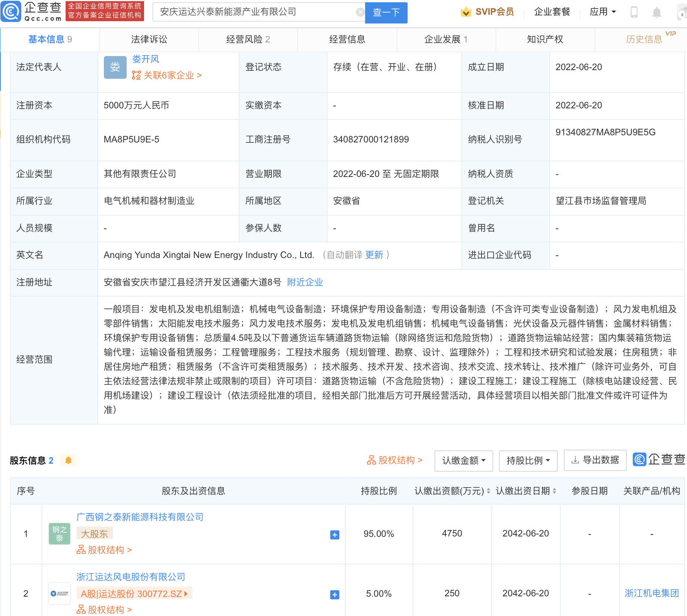Sort by 认缴出资日期 column arrows
Viewport: 687px width, 616px height.
click(554, 491)
